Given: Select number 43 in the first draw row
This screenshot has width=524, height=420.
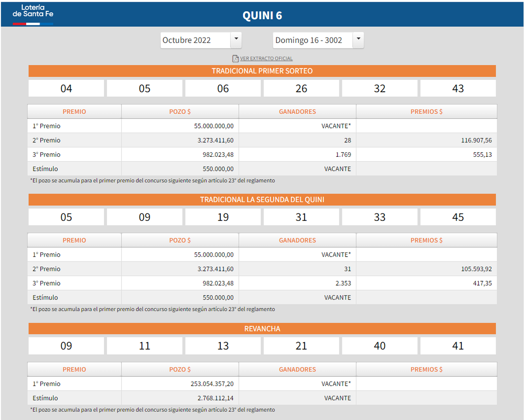Looking at the screenshot, I should [x=458, y=88].
